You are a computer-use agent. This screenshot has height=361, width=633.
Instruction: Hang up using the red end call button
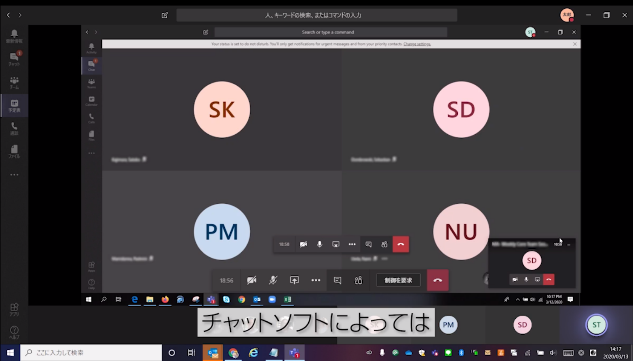[x=438, y=280]
